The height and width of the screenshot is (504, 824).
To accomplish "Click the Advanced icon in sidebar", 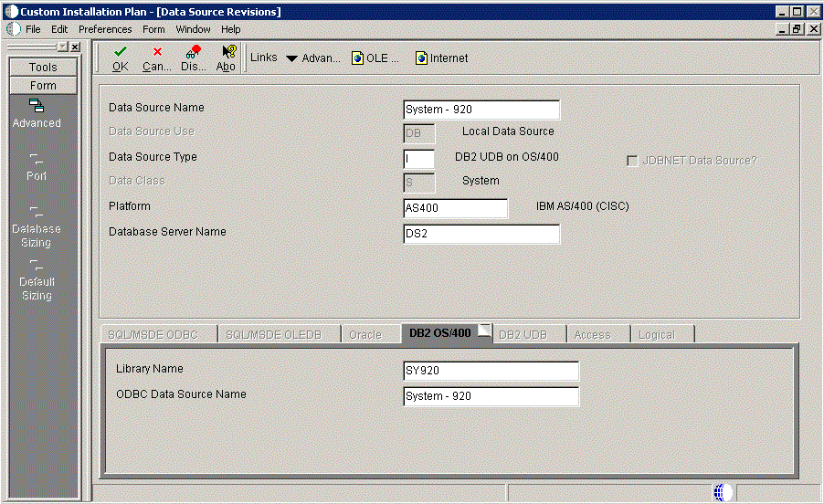I will (x=37, y=106).
